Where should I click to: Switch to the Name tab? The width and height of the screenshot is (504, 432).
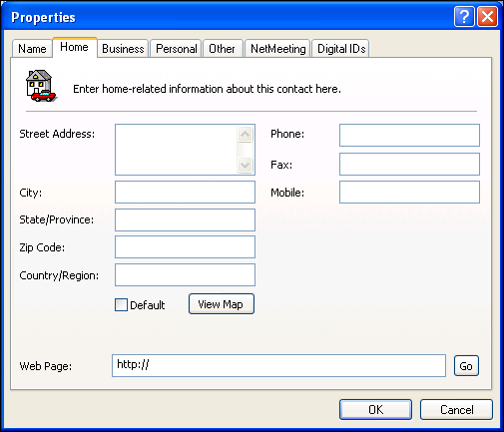[32, 49]
